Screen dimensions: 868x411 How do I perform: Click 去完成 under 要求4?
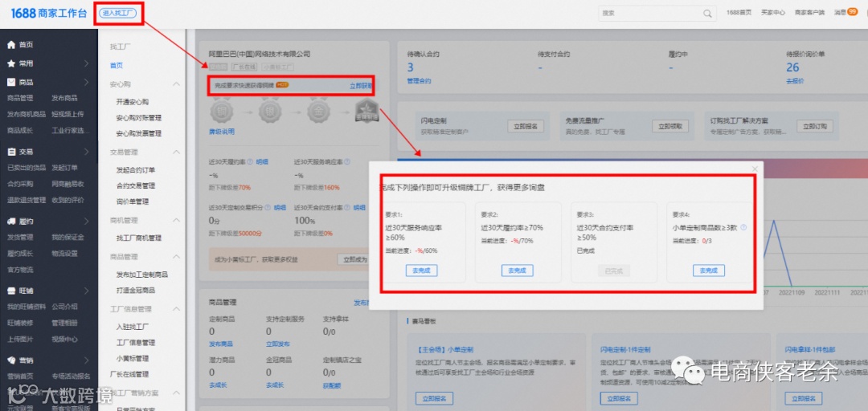coord(709,271)
